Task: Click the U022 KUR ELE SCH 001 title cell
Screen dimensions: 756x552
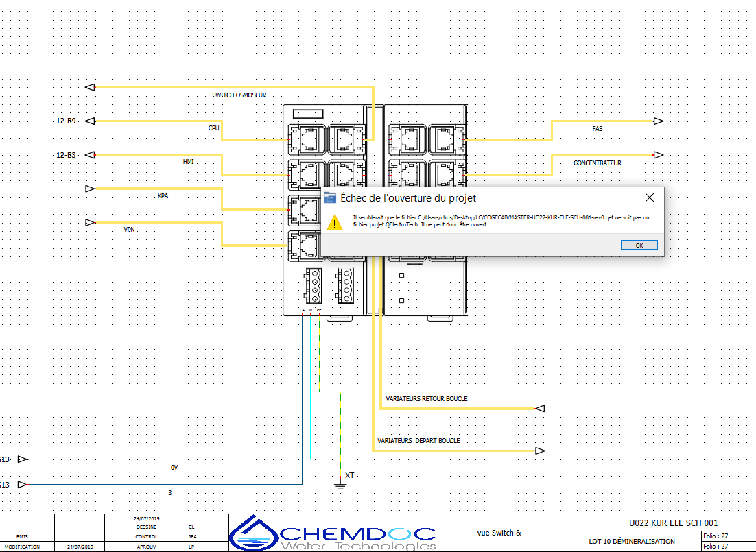Action: [x=657, y=523]
